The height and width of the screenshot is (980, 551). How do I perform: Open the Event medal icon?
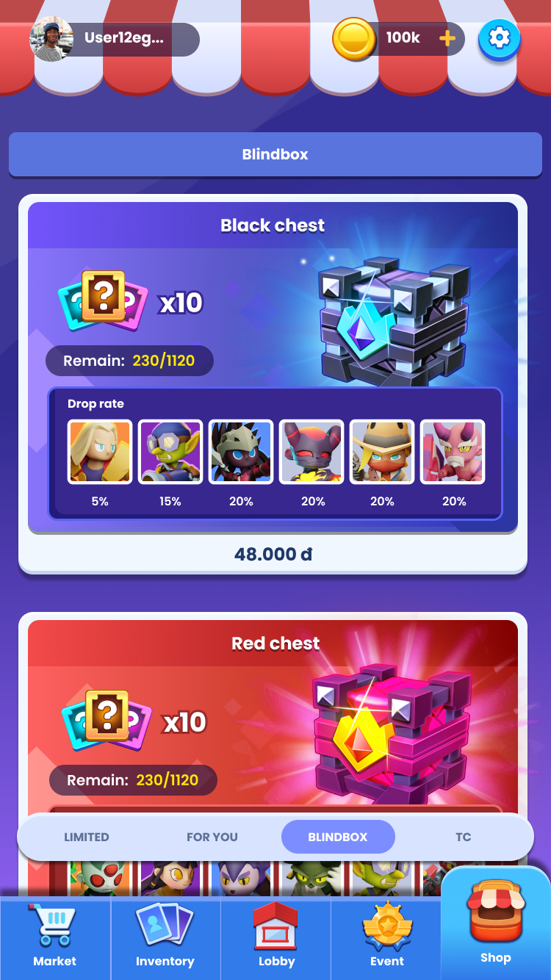(x=387, y=926)
